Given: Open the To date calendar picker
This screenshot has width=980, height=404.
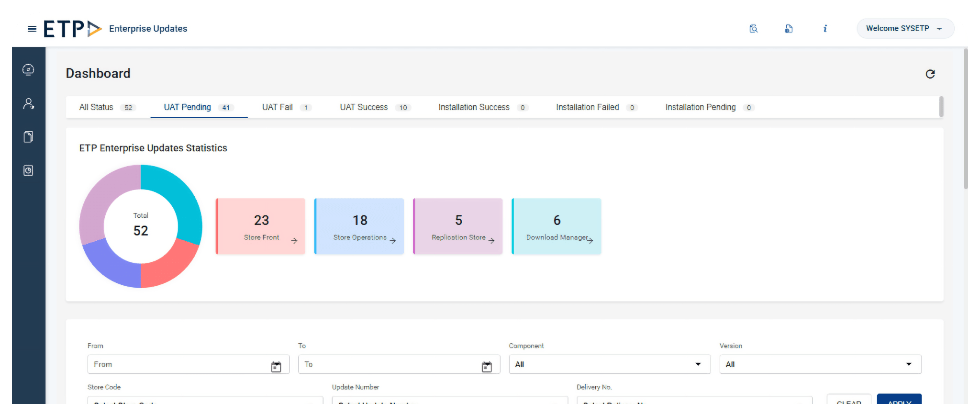Looking at the screenshot, I should [x=487, y=367].
